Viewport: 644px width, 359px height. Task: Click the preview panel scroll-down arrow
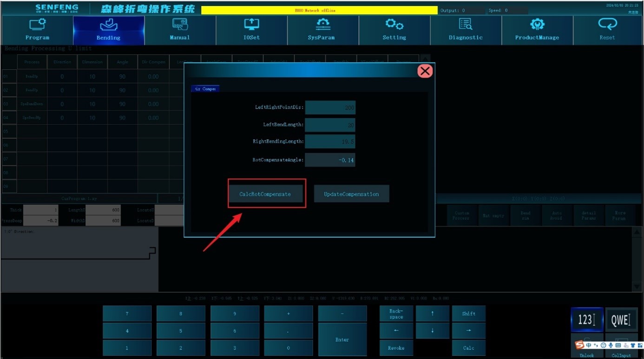[637, 287]
